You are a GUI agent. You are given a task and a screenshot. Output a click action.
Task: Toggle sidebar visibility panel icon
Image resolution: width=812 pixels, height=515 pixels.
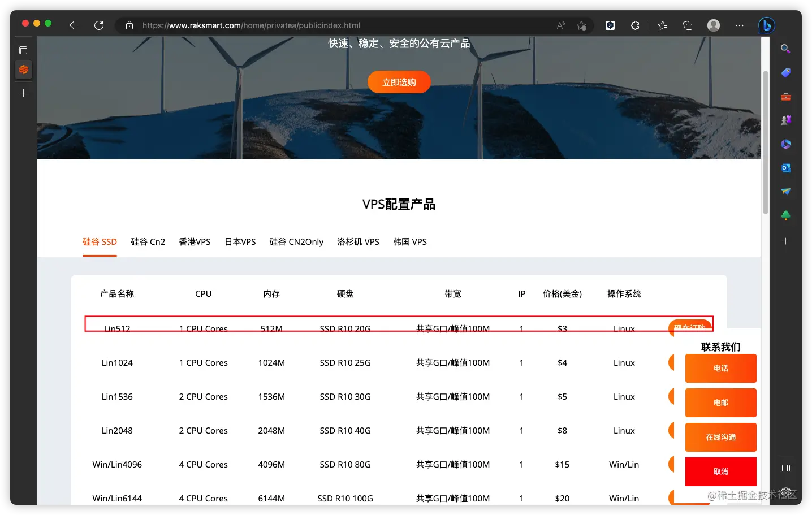pyautogui.click(x=785, y=468)
